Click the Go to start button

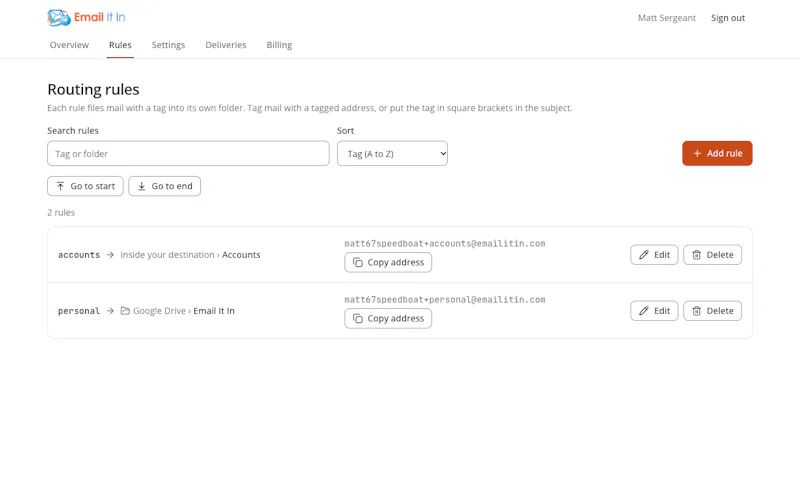[x=85, y=186]
